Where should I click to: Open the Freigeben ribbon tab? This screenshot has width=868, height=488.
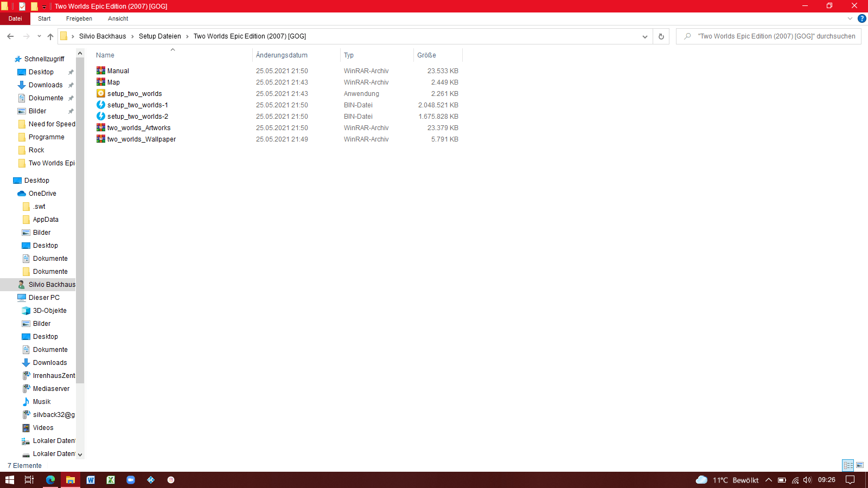(79, 18)
